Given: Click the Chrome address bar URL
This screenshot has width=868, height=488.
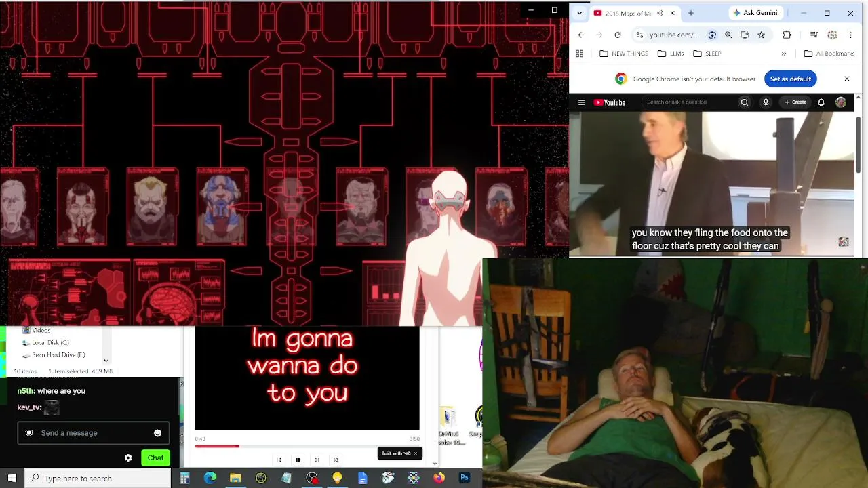Looking at the screenshot, I should pos(673,35).
